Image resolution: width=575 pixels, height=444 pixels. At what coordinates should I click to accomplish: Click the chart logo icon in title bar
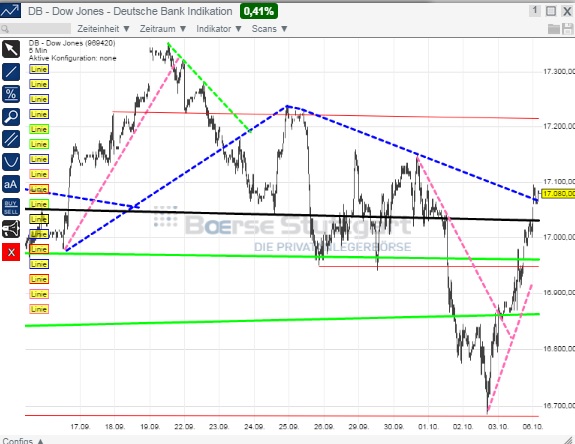click(10, 11)
